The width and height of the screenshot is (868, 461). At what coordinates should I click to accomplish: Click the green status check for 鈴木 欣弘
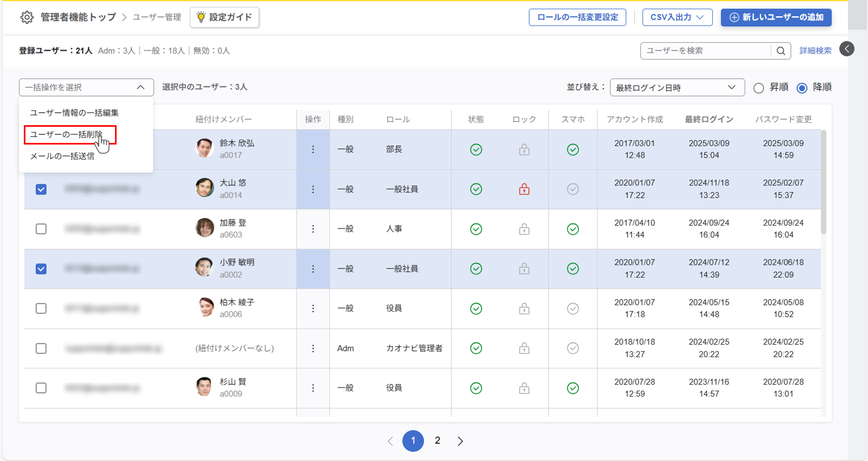click(476, 149)
